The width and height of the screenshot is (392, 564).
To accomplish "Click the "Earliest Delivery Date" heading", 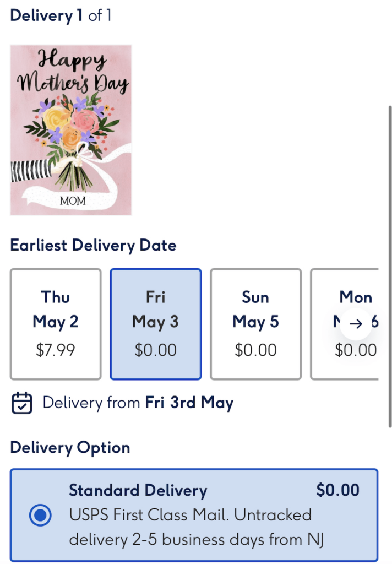I will tap(93, 245).
